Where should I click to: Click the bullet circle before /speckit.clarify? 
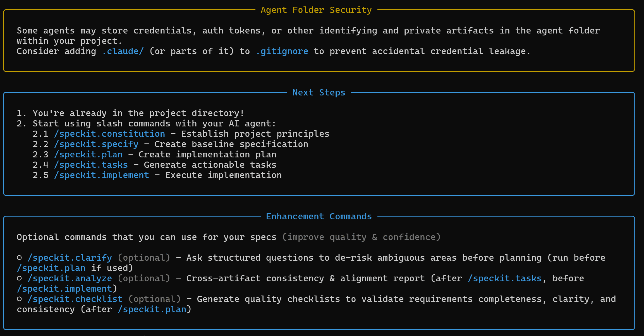pyautogui.click(x=19, y=258)
